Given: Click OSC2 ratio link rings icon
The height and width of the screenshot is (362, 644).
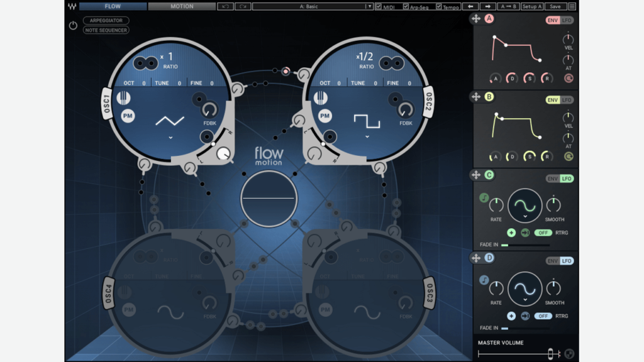Looking at the screenshot, I should click(x=391, y=63).
